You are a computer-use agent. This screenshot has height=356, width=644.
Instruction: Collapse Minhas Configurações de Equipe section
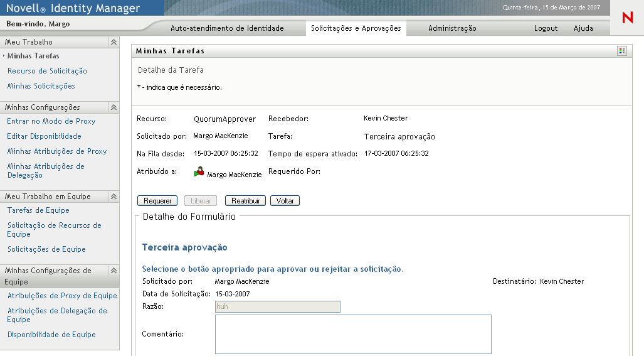(x=113, y=271)
